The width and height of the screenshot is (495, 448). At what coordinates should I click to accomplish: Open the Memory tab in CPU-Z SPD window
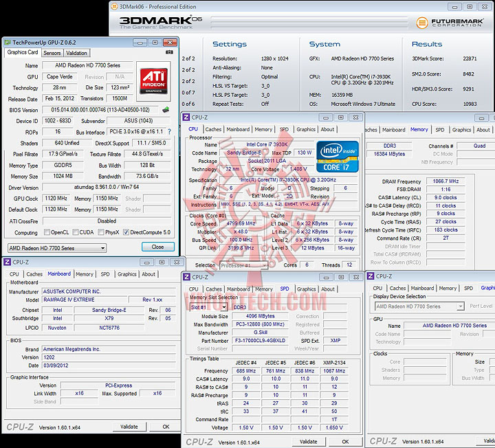click(x=264, y=289)
